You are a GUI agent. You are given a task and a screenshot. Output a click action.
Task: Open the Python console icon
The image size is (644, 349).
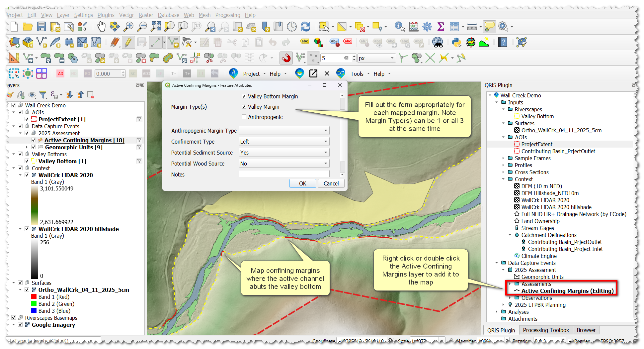coord(456,42)
